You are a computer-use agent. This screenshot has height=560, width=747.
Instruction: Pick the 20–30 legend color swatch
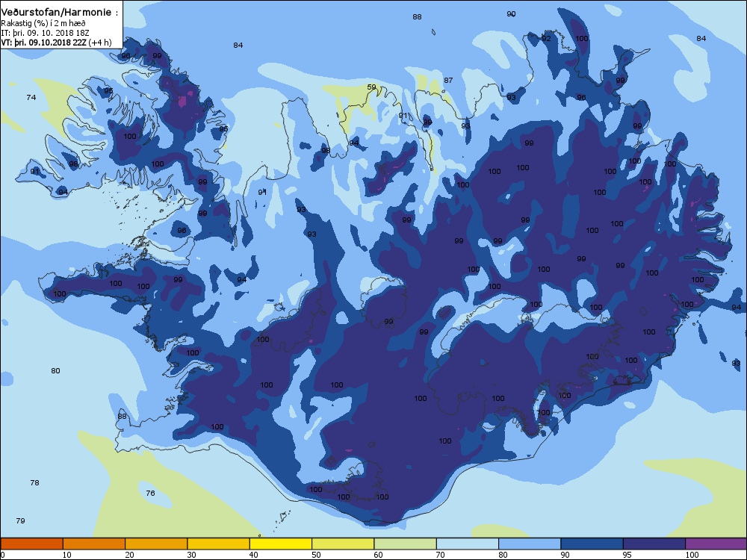coord(156,544)
